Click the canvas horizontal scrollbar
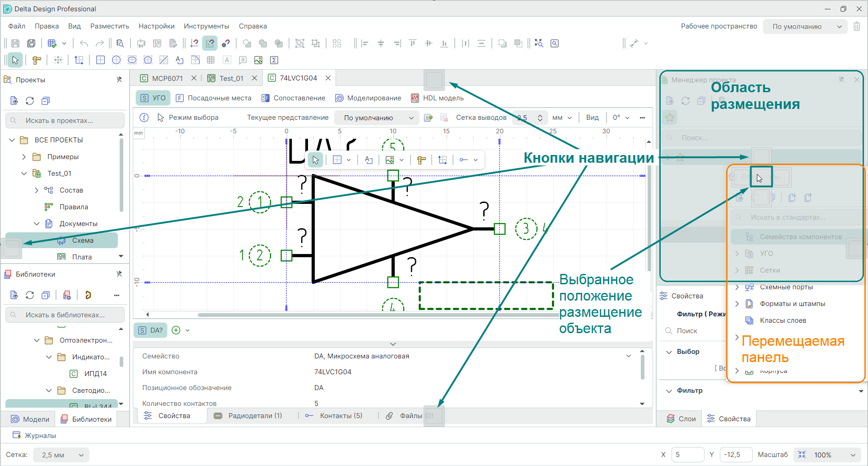This screenshot has width=868, height=466. 361,315
